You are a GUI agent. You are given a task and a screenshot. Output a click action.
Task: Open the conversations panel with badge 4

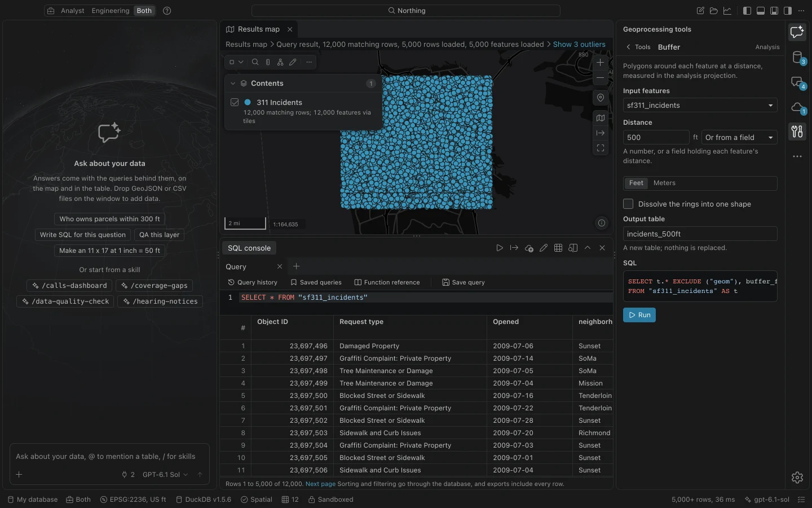(797, 82)
